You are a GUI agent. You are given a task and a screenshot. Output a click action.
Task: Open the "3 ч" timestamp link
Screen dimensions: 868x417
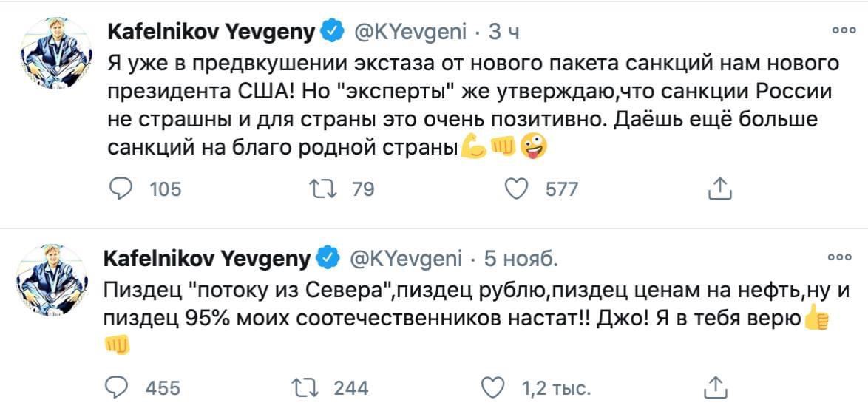point(505,32)
